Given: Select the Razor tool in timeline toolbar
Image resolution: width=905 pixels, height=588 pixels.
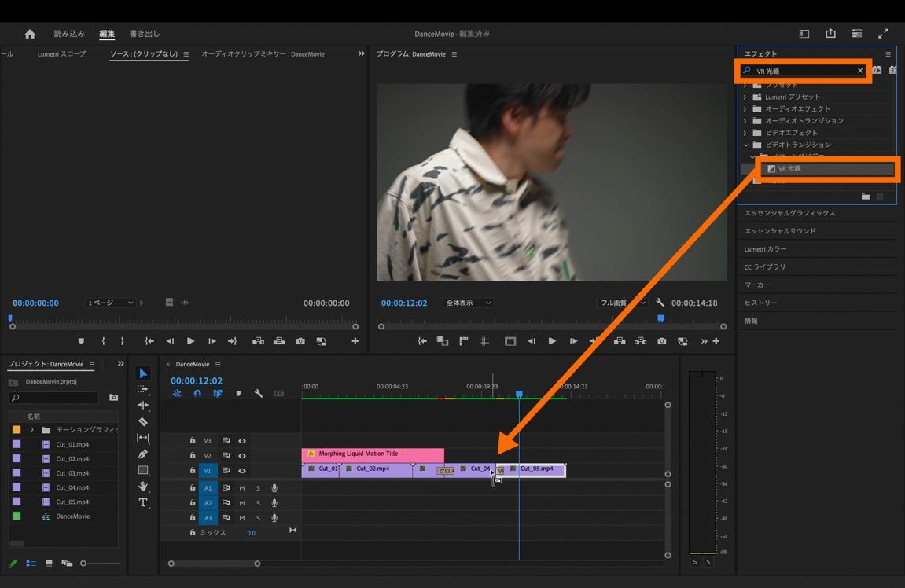Looking at the screenshot, I should click(143, 422).
